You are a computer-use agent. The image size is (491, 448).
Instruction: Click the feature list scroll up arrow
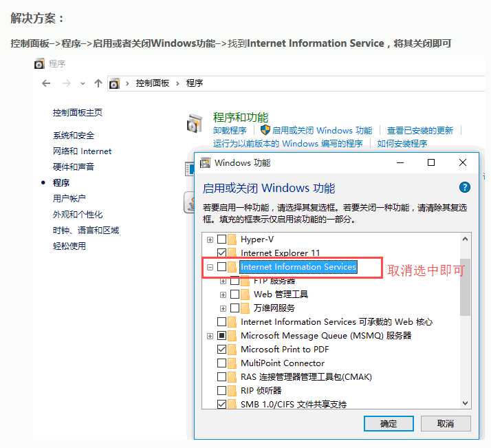[465, 239]
